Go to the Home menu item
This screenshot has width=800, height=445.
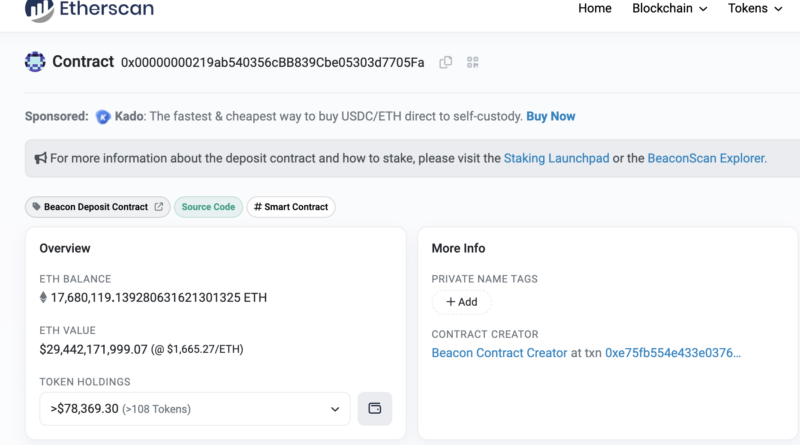coord(594,9)
